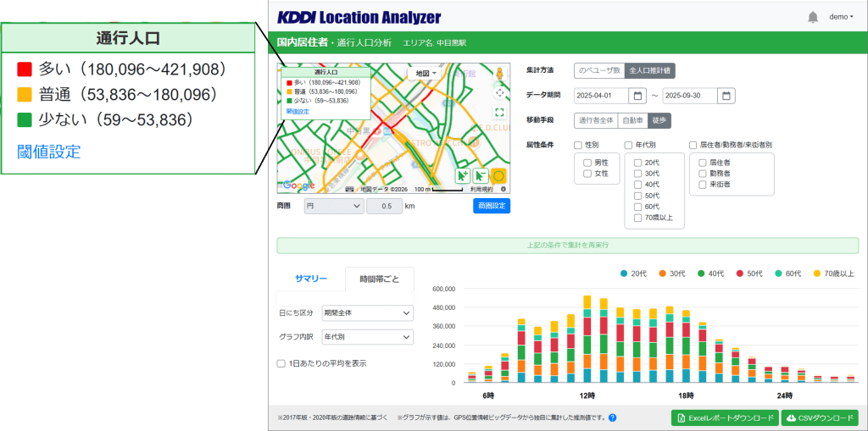
Task: Select the add-selection cursor tool on map
Action: coord(462,176)
